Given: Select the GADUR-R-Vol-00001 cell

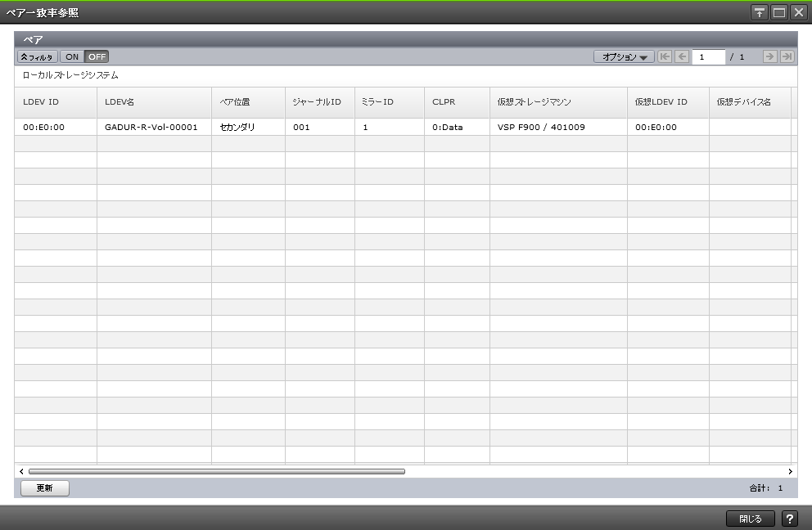Looking at the screenshot, I should click(x=154, y=128).
